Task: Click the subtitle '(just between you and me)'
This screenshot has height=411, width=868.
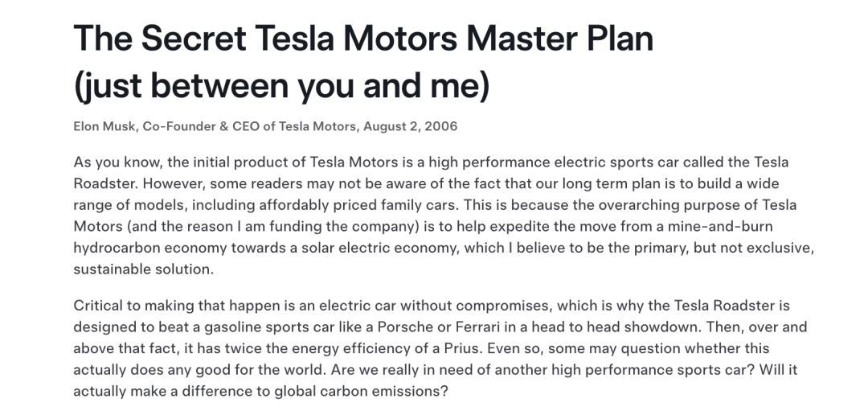Action: click(282, 85)
